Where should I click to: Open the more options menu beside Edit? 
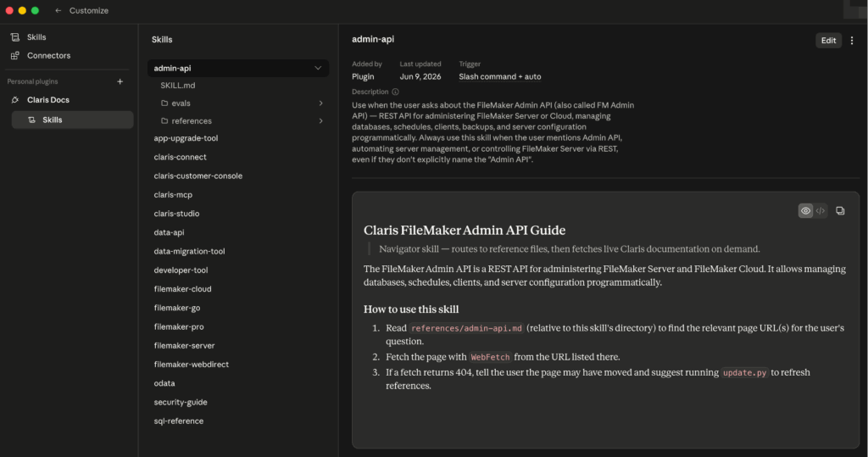click(x=852, y=41)
